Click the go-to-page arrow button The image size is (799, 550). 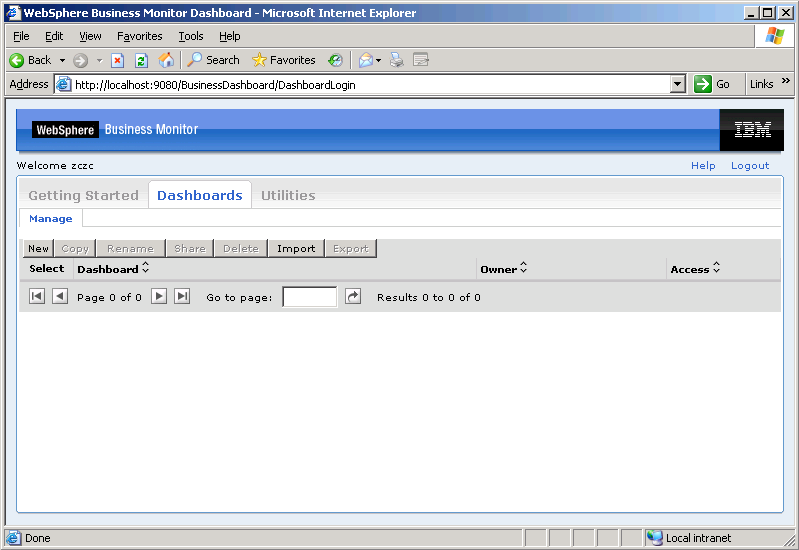click(x=353, y=296)
